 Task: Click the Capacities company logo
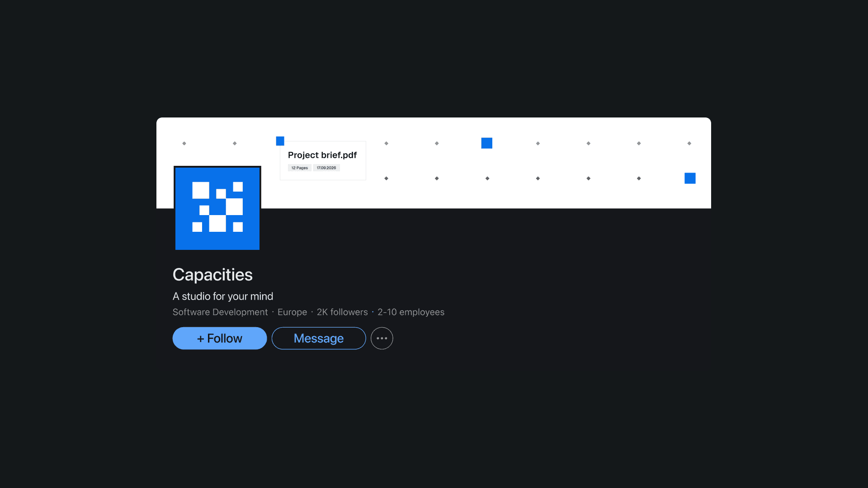(217, 208)
